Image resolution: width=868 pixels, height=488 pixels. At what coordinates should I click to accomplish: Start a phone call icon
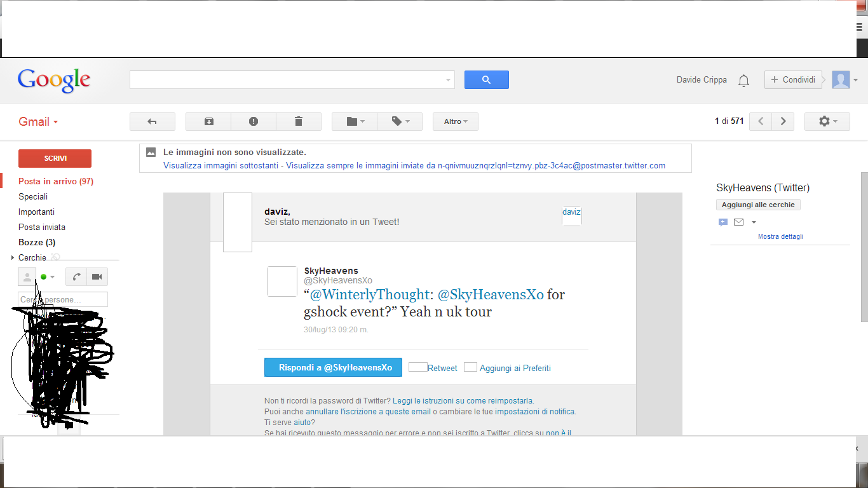click(76, 277)
